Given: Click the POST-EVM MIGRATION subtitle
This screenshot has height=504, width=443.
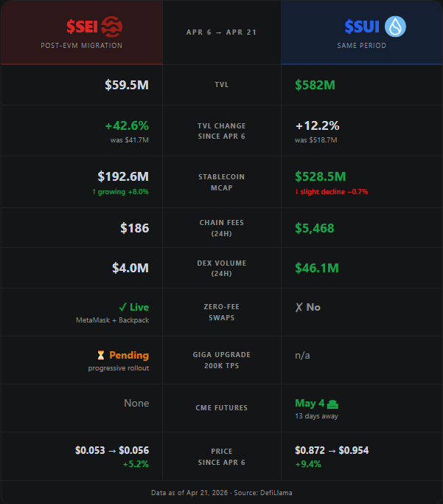Looking at the screenshot, I should pyautogui.click(x=82, y=46).
